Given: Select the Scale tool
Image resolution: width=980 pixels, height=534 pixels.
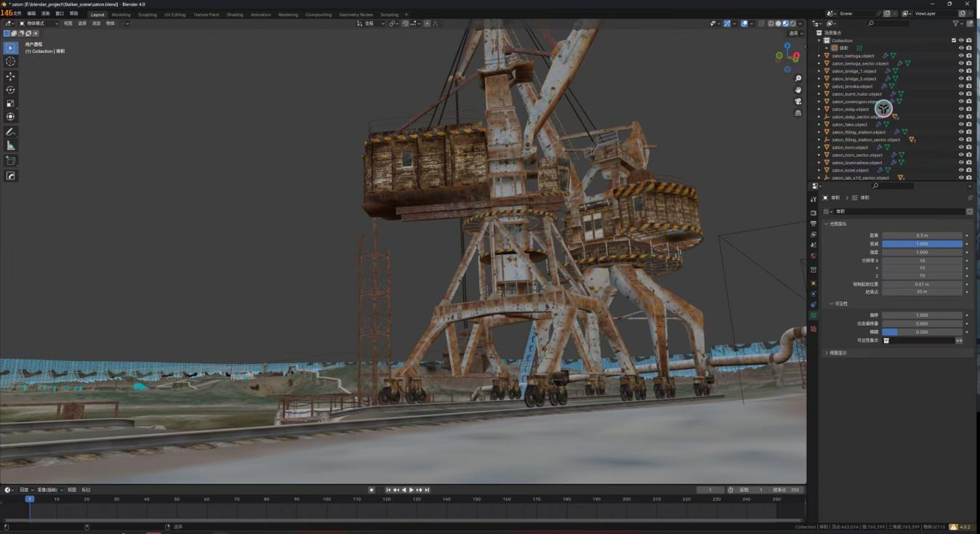Looking at the screenshot, I should click(10, 103).
